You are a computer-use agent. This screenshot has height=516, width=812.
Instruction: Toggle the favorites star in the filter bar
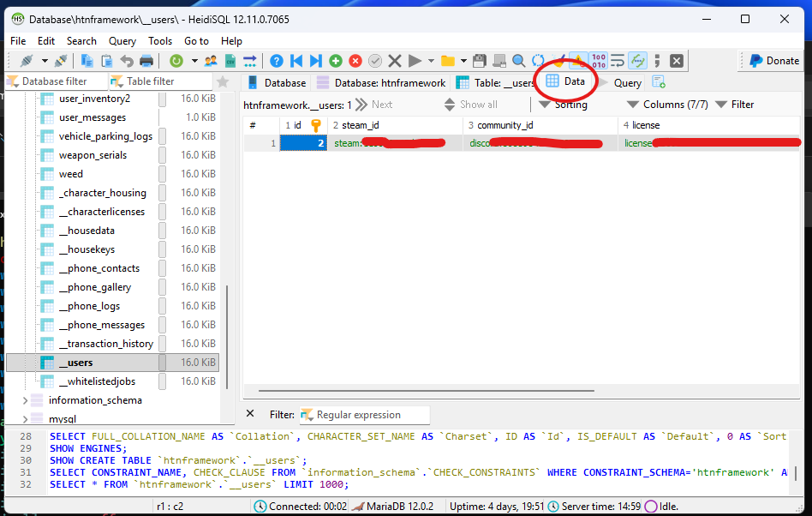[x=223, y=82]
